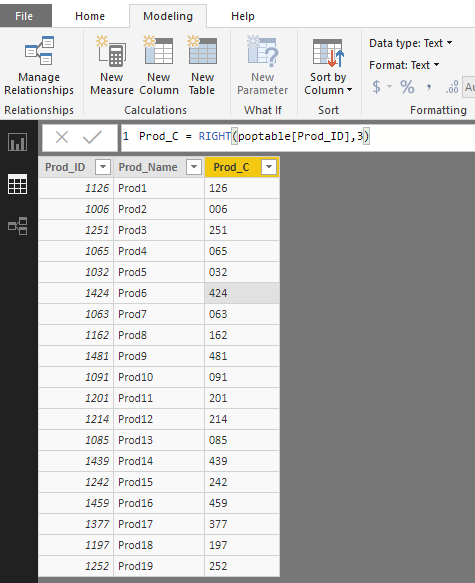Open the File menu
475x583 pixels.
click(x=24, y=16)
